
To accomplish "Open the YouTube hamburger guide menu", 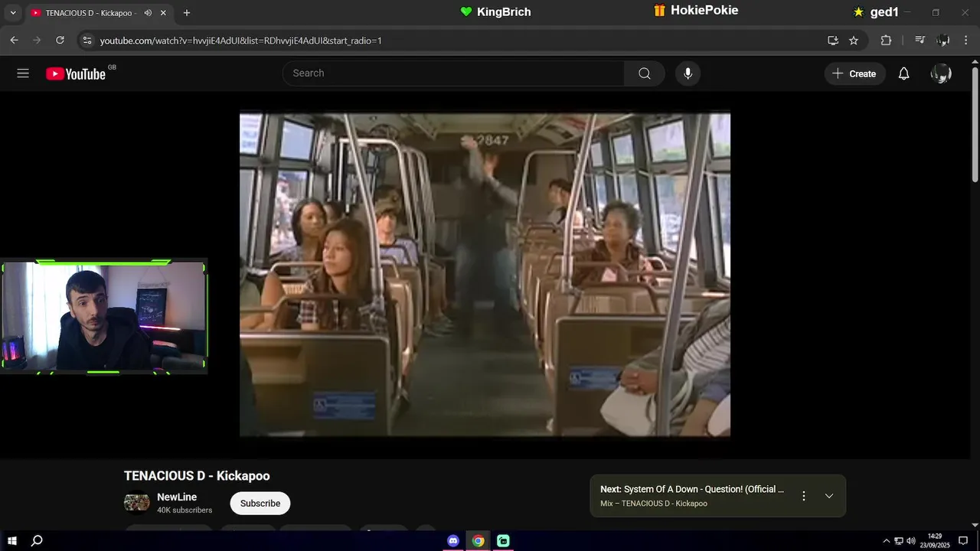I will [x=23, y=73].
